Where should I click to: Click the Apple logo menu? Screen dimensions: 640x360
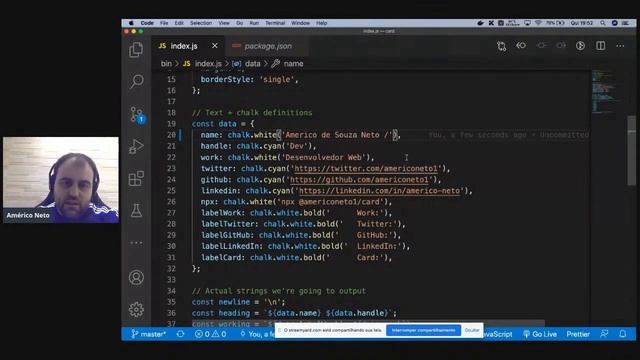pyautogui.click(x=131, y=23)
